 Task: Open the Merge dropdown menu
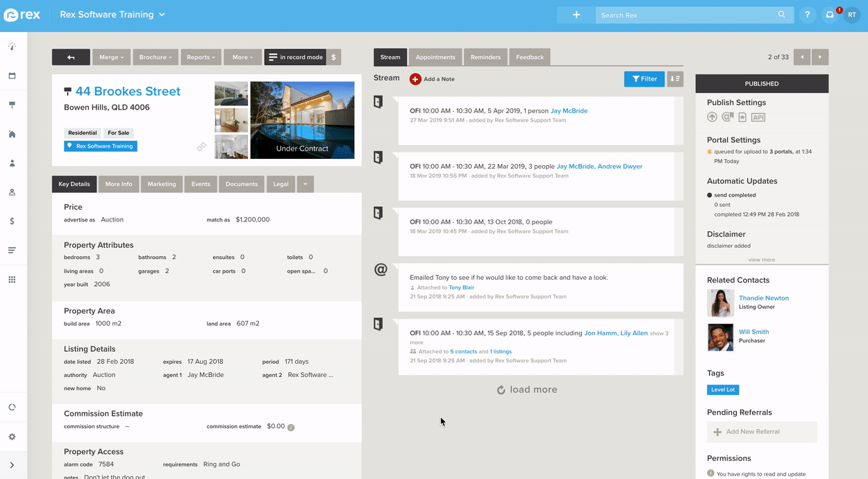(x=111, y=57)
